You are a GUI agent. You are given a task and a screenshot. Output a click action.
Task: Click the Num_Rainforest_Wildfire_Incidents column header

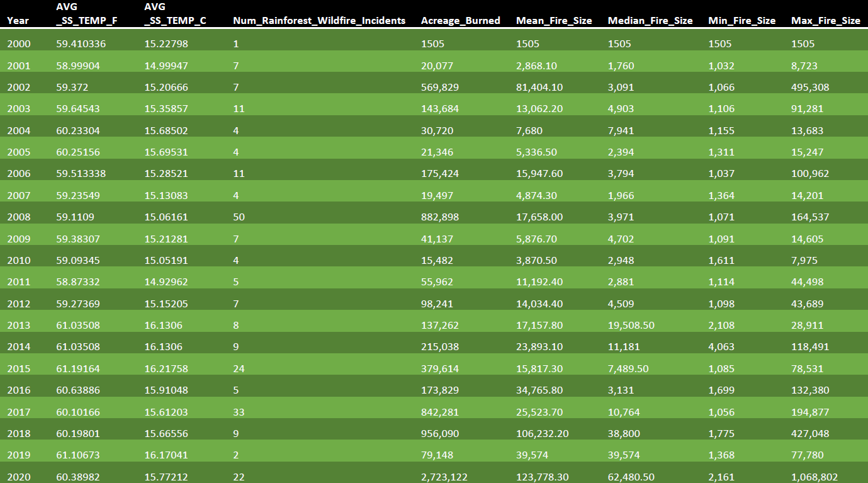click(x=319, y=21)
